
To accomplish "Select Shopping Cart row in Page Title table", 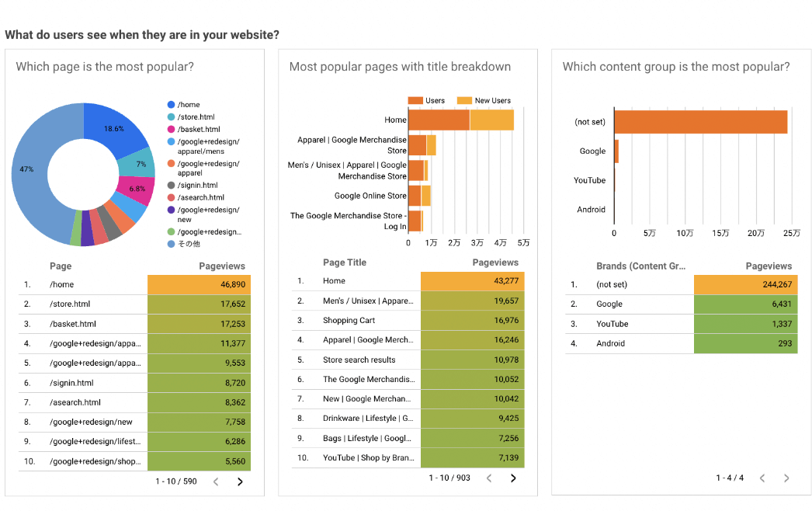I will tap(408, 320).
